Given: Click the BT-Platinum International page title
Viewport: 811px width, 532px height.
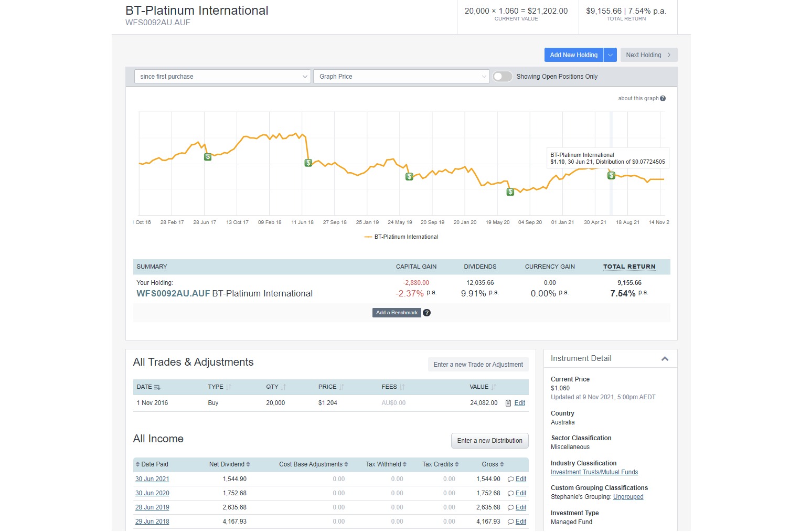Looking at the screenshot, I should pos(197,10).
